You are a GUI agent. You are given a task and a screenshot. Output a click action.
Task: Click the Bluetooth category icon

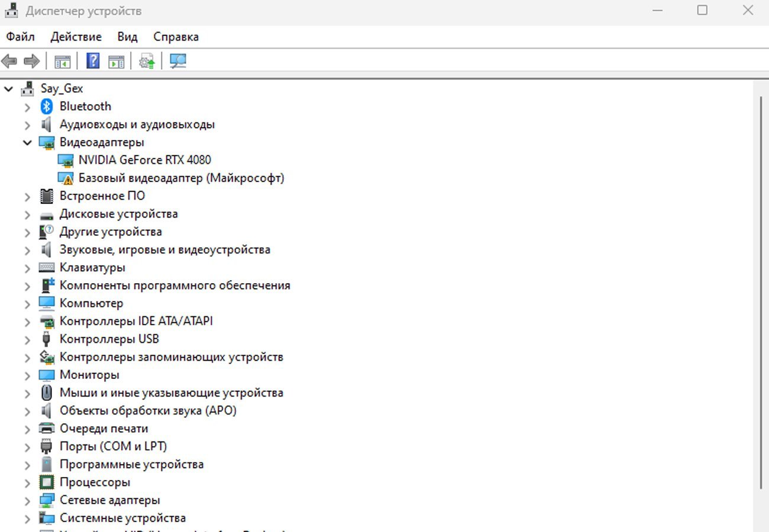tap(47, 106)
